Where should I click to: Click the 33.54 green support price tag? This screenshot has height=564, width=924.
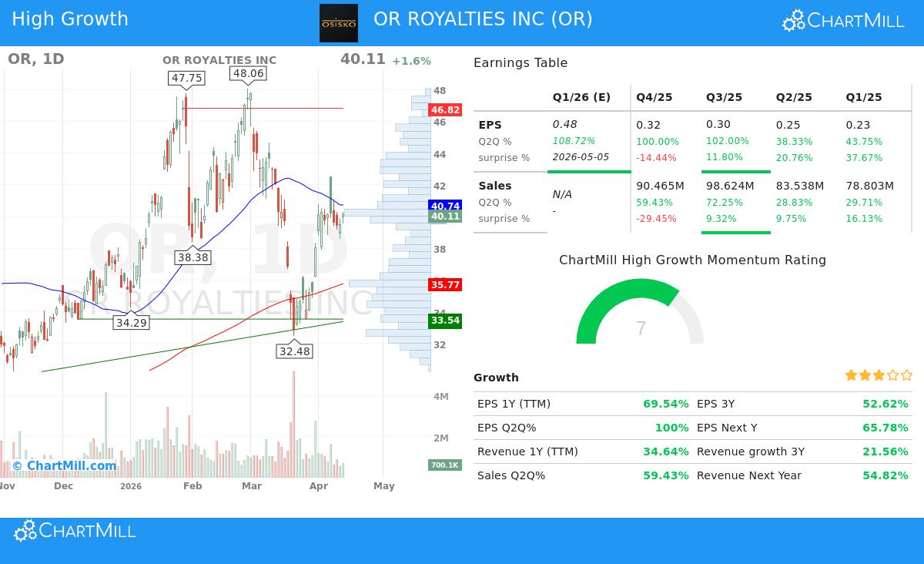tap(445, 321)
